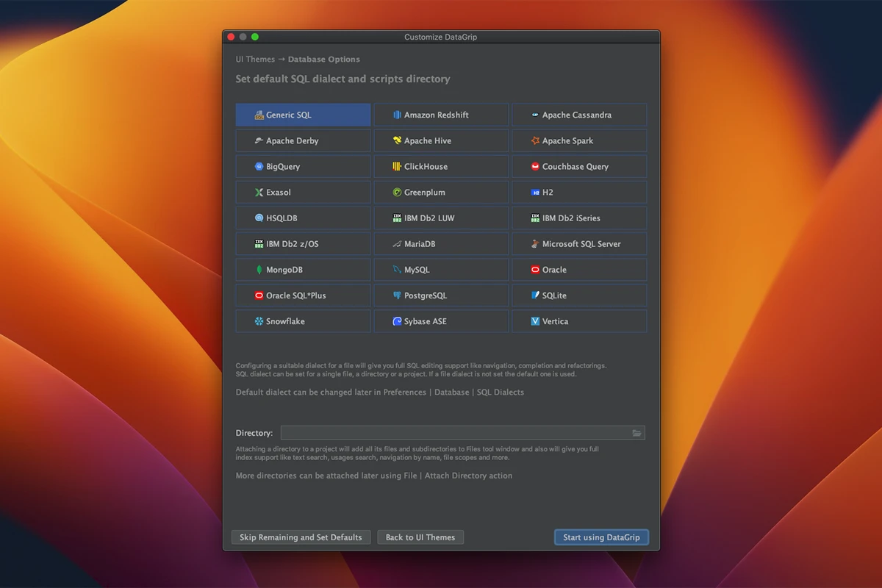Open the UI Themes breadcrumb step
This screenshot has width=882, height=588.
(x=255, y=59)
